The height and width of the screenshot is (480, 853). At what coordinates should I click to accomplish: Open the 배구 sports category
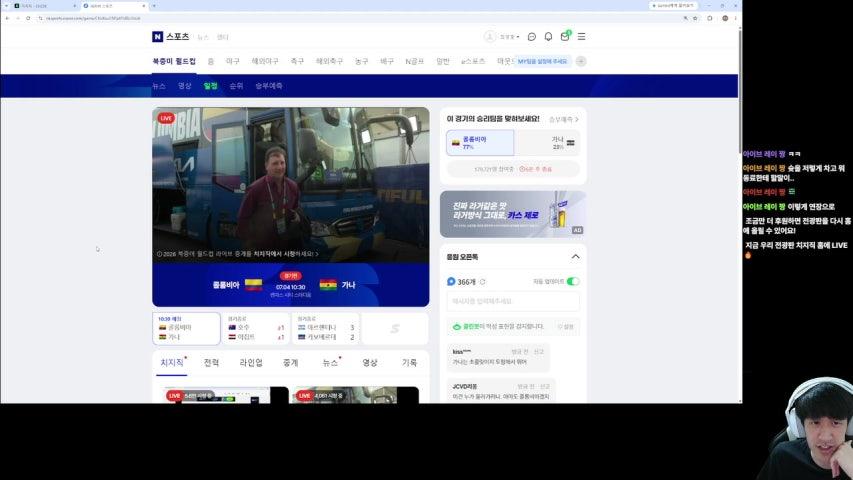point(387,61)
